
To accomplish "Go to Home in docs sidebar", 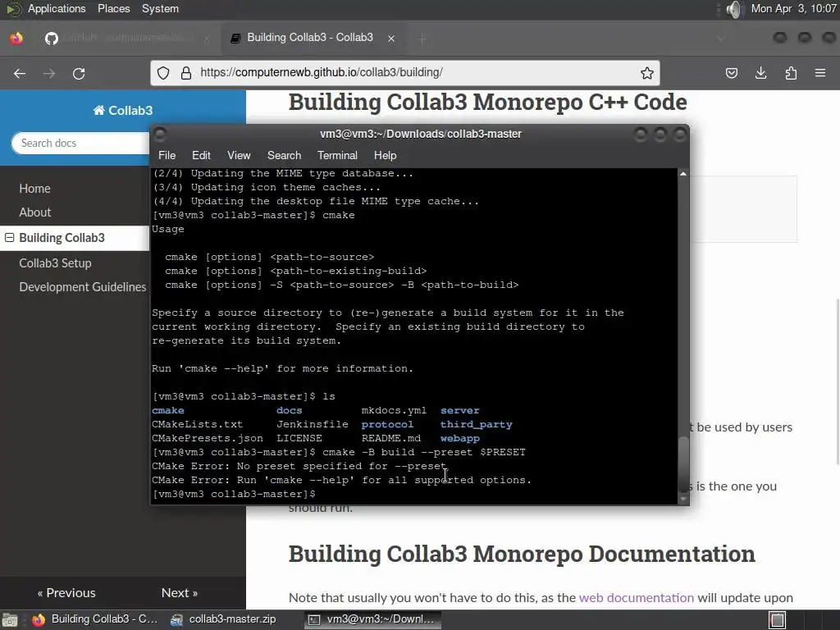I will 34,189.
